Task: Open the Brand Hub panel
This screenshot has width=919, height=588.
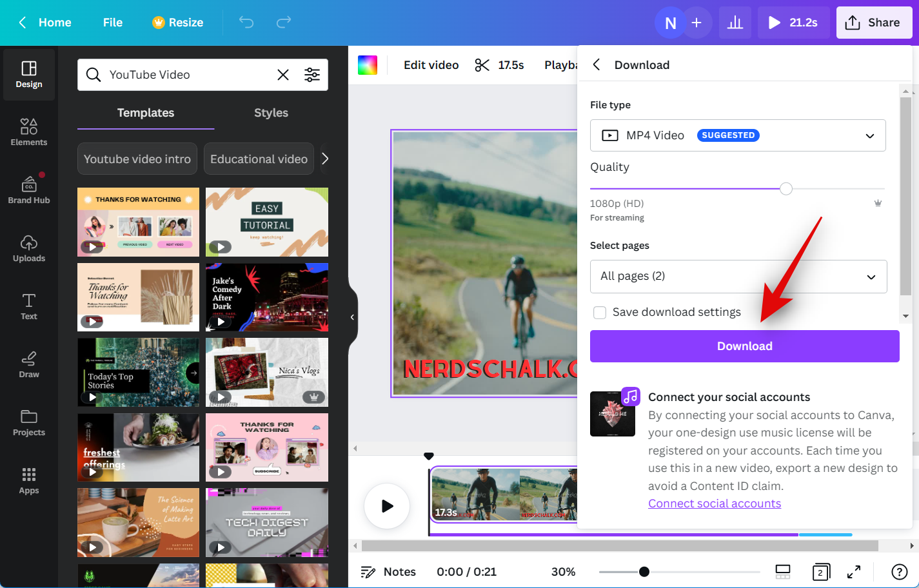Action: coord(29,190)
